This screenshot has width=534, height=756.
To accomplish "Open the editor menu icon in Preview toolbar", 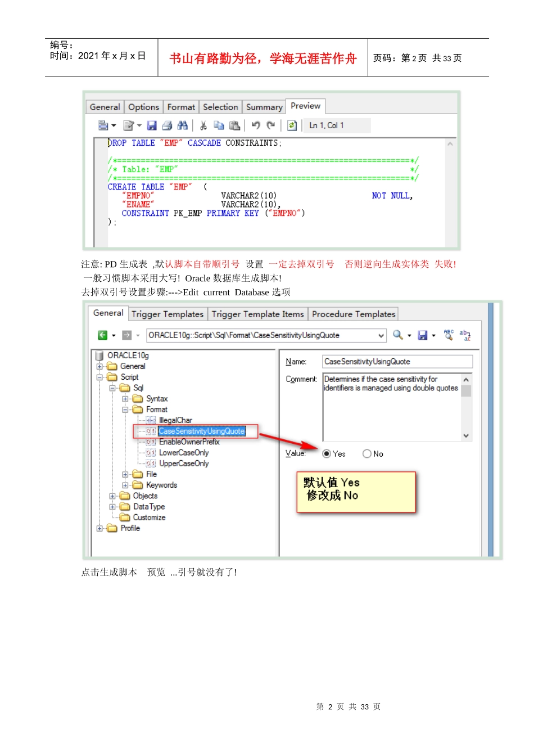I will 103,125.
